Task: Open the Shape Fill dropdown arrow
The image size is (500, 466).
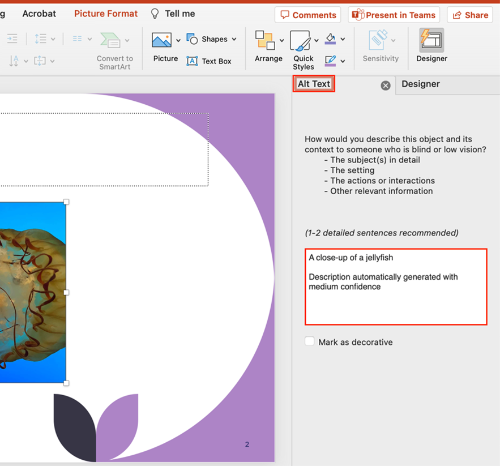Action: [343, 39]
